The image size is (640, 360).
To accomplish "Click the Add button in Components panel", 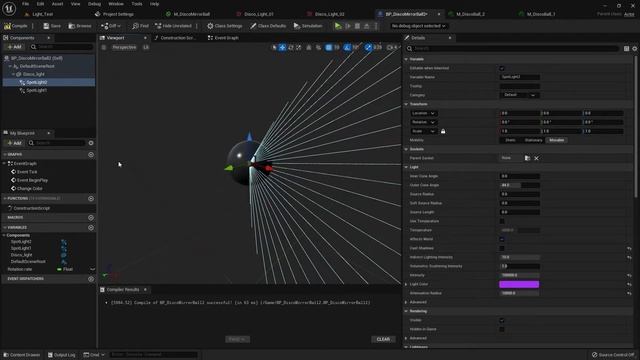I will click(x=14, y=47).
